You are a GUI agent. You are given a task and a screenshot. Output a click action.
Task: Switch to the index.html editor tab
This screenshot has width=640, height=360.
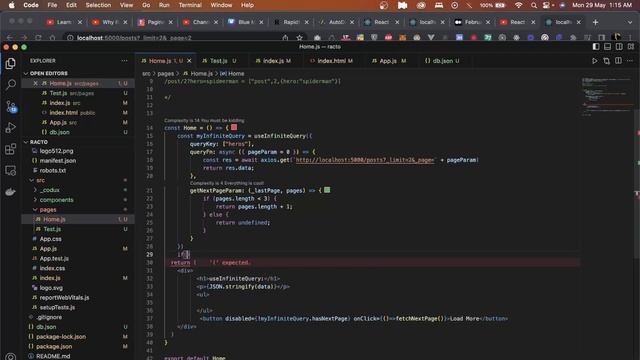point(331,61)
